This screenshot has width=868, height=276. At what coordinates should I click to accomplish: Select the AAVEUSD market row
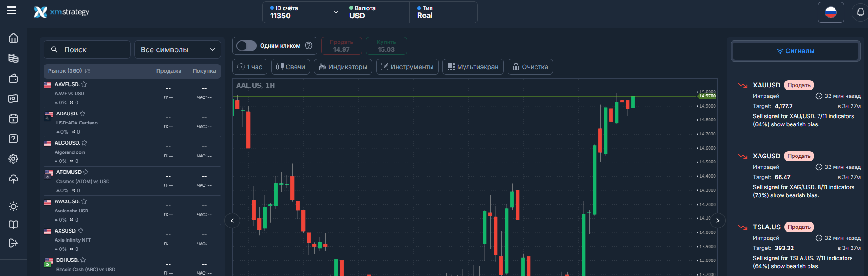click(x=132, y=93)
